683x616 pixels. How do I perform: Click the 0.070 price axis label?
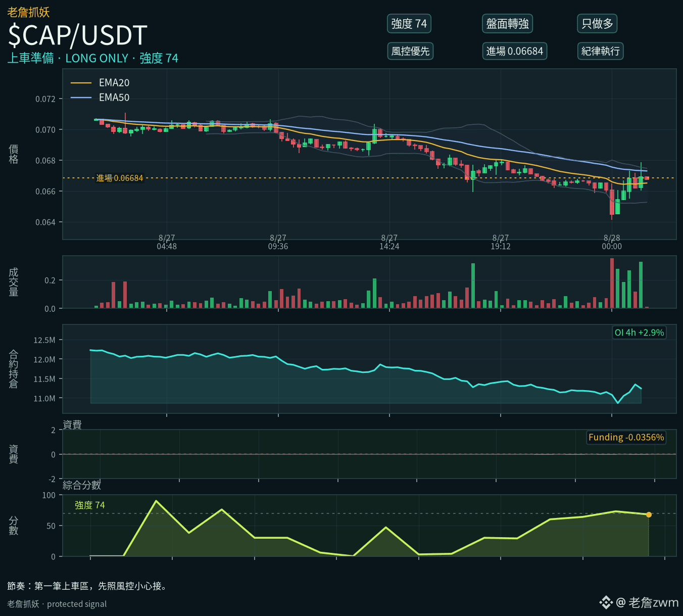pos(45,130)
